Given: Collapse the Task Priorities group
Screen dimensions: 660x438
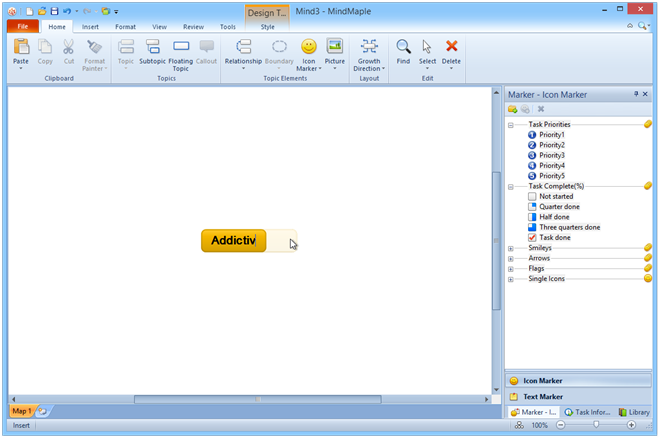Looking at the screenshot, I should (511, 125).
